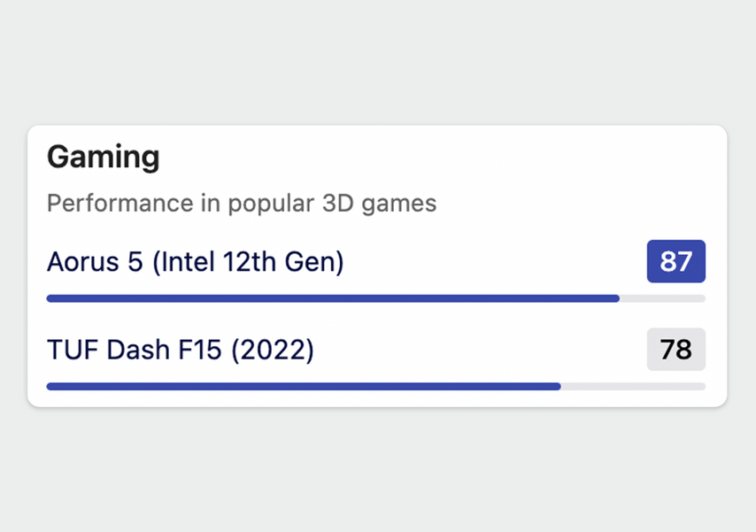Image resolution: width=756 pixels, height=532 pixels.
Task: Click '3D' in the Gaming description
Action: tap(338, 203)
